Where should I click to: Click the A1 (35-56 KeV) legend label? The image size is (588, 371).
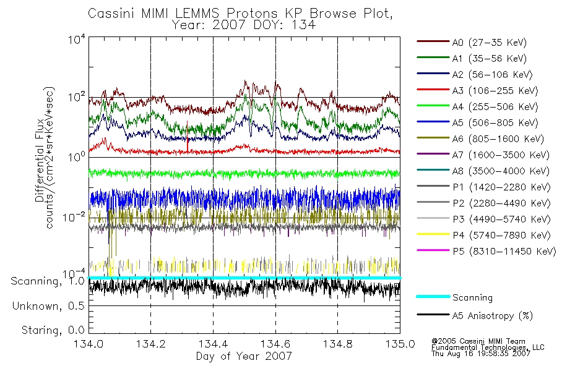coord(490,59)
